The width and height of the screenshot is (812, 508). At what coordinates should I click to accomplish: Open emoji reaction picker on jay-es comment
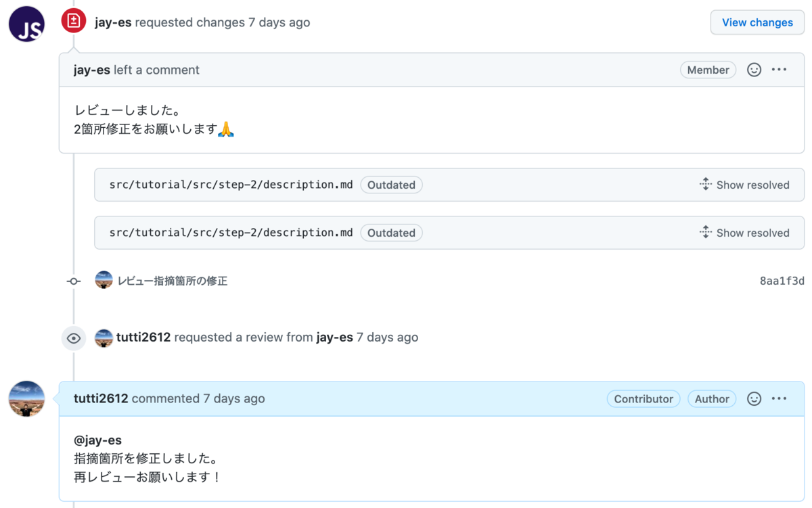click(754, 70)
